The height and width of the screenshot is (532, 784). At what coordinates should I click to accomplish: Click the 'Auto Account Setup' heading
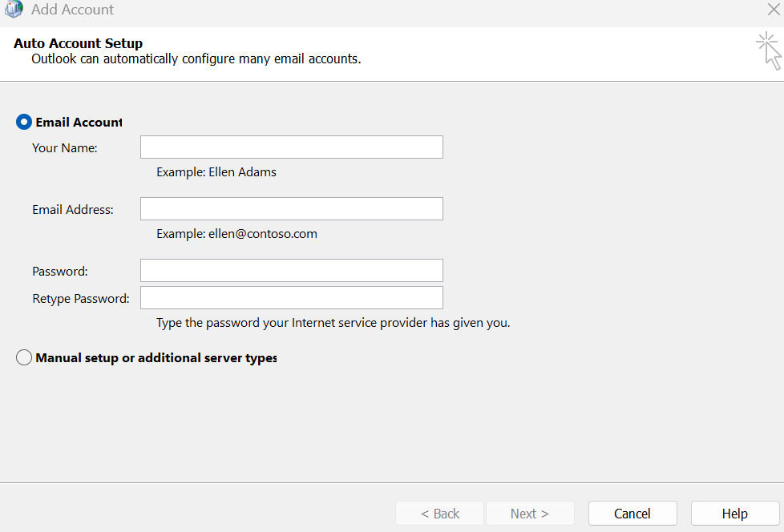[x=78, y=43]
